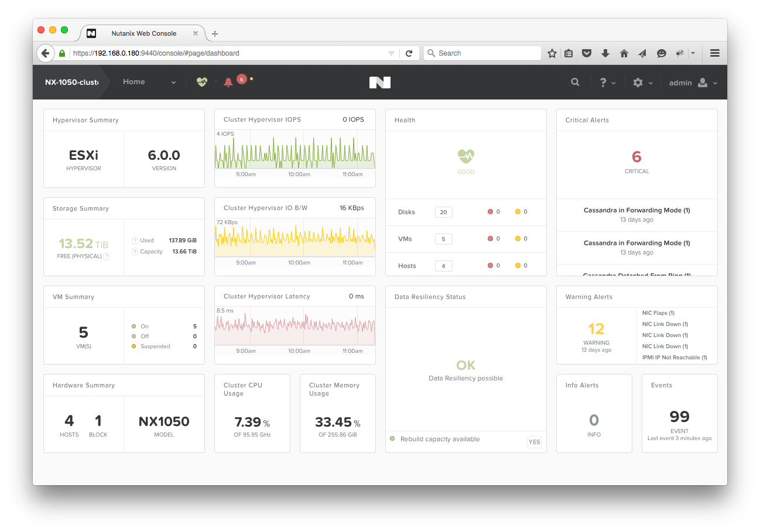Reload the page with the refresh icon
The height and width of the screenshot is (532, 760).
click(x=409, y=53)
